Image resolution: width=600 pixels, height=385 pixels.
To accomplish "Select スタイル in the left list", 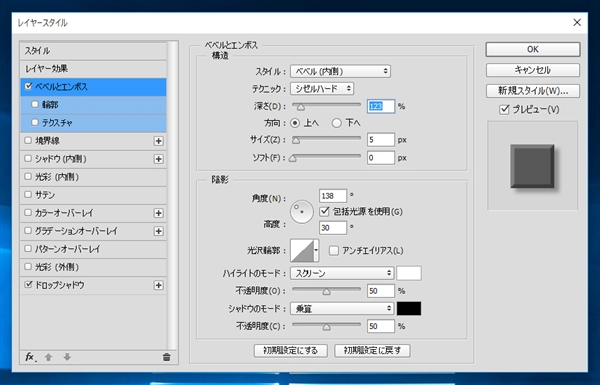I will coord(93,51).
